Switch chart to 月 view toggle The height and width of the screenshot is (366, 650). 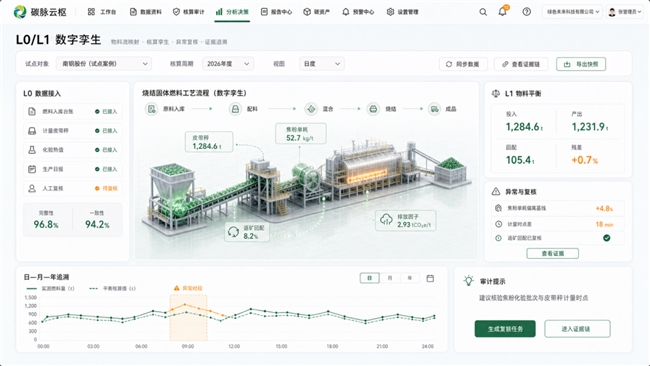point(390,278)
